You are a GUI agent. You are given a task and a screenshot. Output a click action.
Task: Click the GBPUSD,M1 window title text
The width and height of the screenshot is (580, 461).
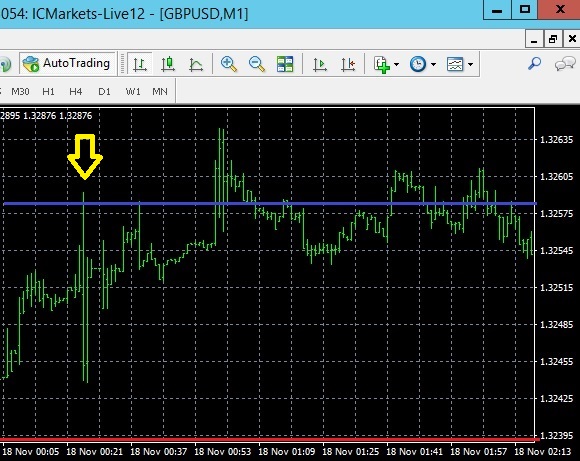click(204, 14)
